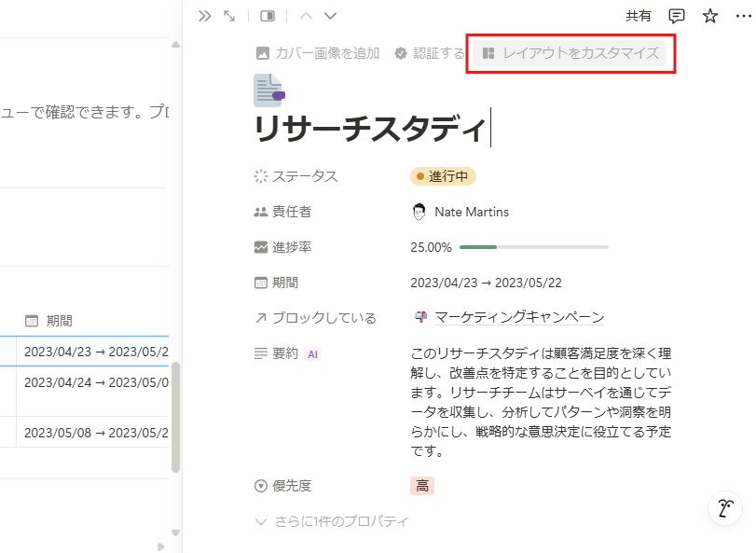756x553 pixels.
Task: Click the page document icon above the title
Action: tap(269, 90)
